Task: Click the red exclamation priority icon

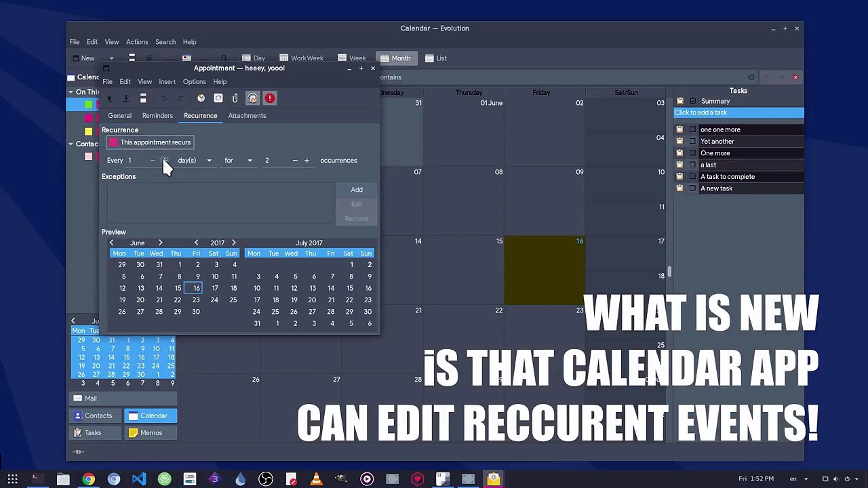Action: click(x=270, y=98)
